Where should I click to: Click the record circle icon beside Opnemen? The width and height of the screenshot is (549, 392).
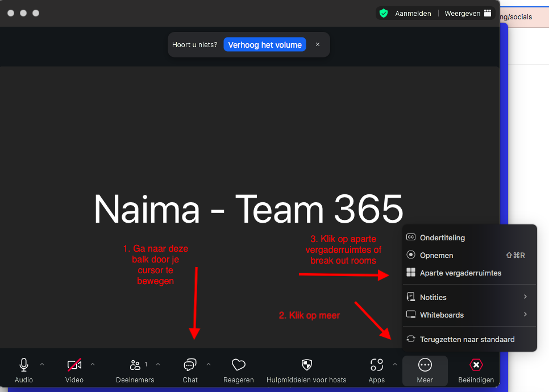tap(411, 255)
